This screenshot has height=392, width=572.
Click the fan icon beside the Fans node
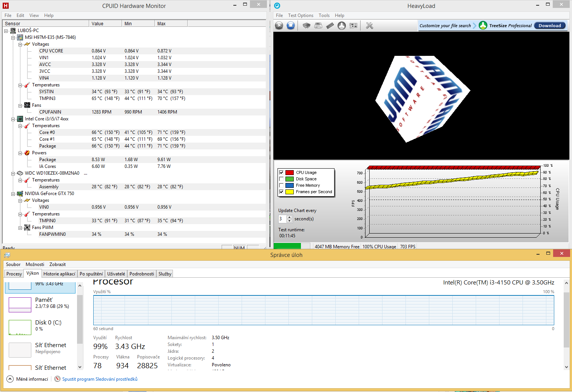[x=27, y=105]
